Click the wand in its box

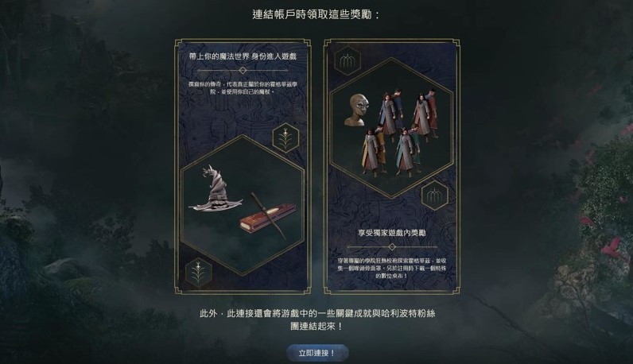click(x=268, y=218)
